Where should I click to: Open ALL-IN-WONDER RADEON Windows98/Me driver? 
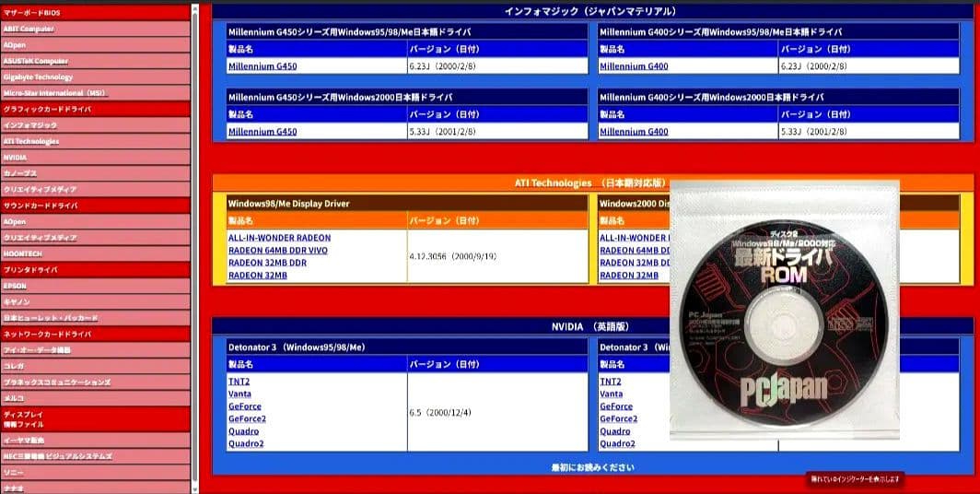pyautogui.click(x=279, y=239)
